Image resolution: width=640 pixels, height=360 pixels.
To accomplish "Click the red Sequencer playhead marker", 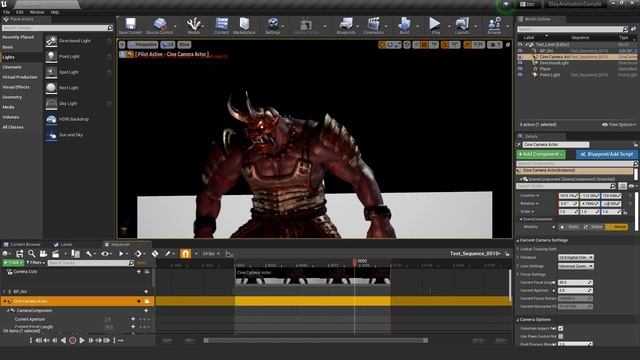I will tap(355, 262).
